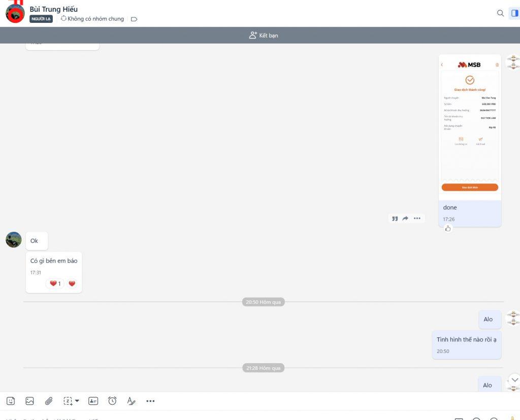Click the send image icon

[x=29, y=401]
